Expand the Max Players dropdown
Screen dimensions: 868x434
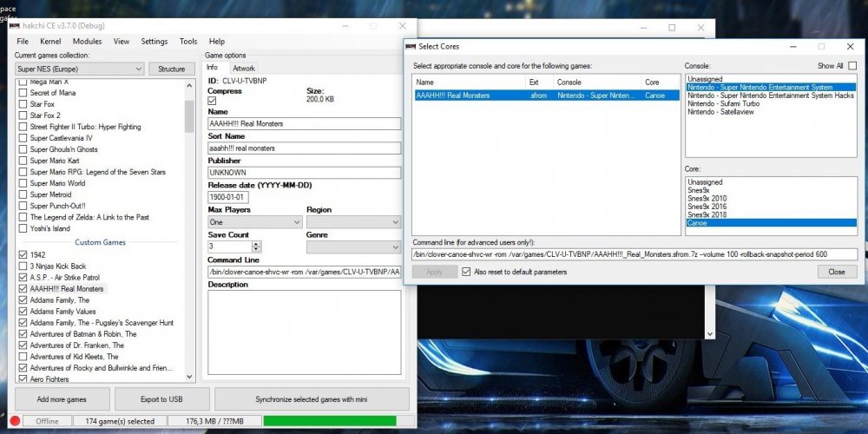point(254,222)
